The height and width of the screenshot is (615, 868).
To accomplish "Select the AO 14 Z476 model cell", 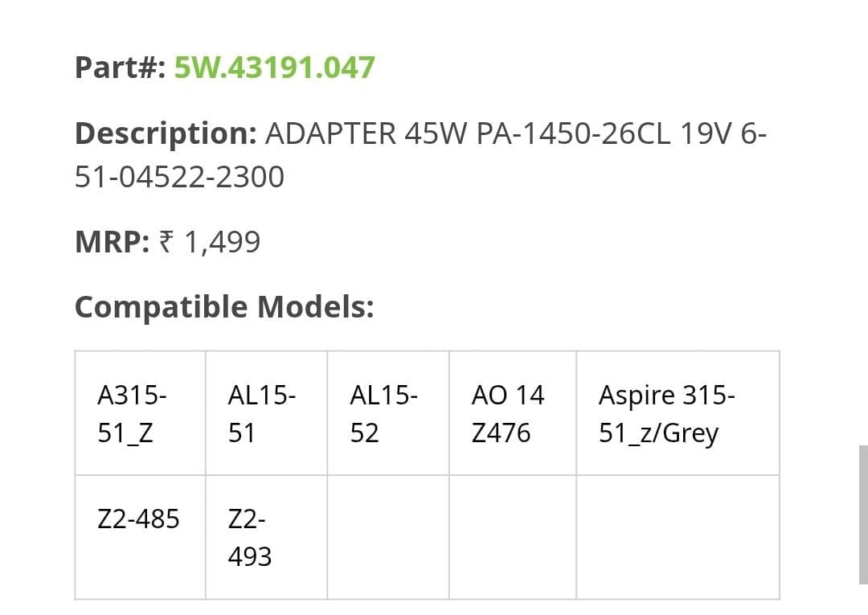I will click(x=513, y=413).
